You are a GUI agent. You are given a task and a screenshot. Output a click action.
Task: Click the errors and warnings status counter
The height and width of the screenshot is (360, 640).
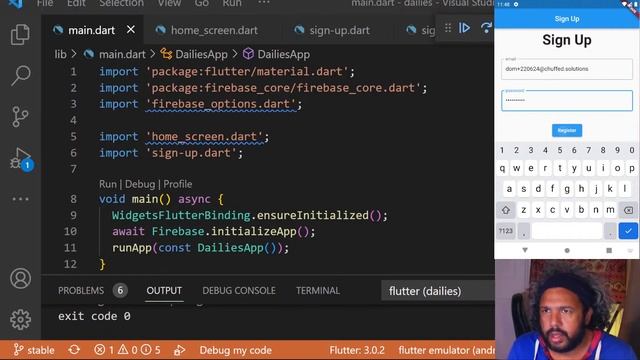coord(127,350)
